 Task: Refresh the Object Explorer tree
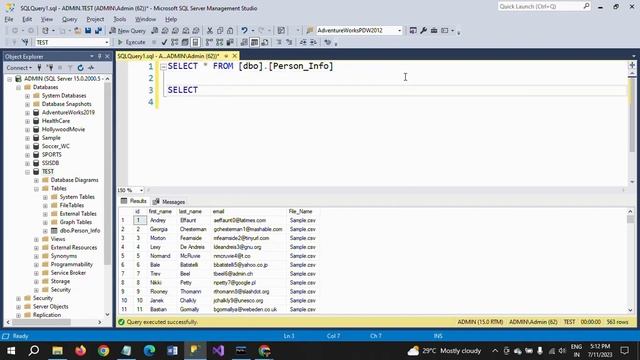pyautogui.click(x=80, y=68)
